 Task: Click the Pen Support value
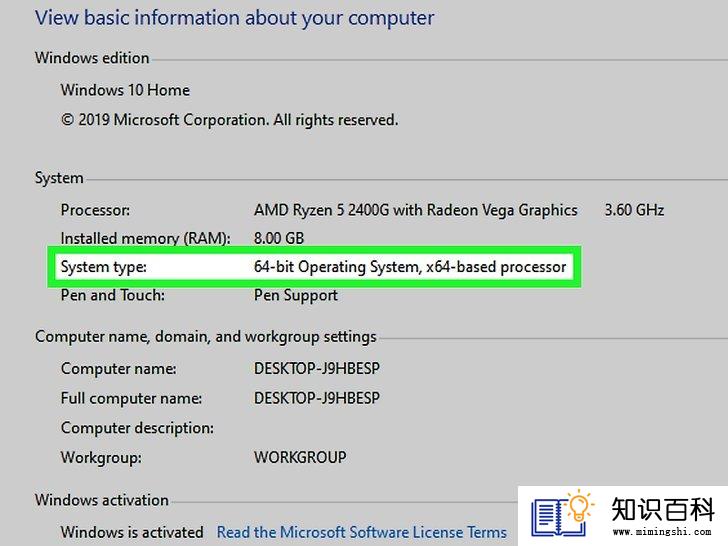coord(296,296)
